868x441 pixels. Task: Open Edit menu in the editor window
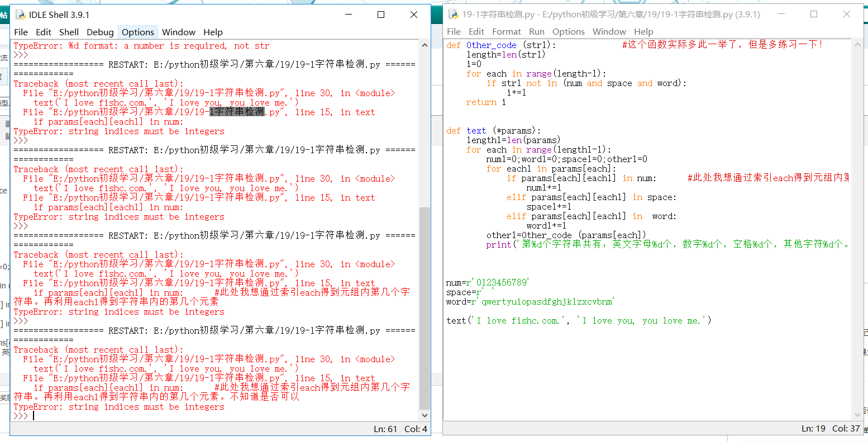click(476, 32)
